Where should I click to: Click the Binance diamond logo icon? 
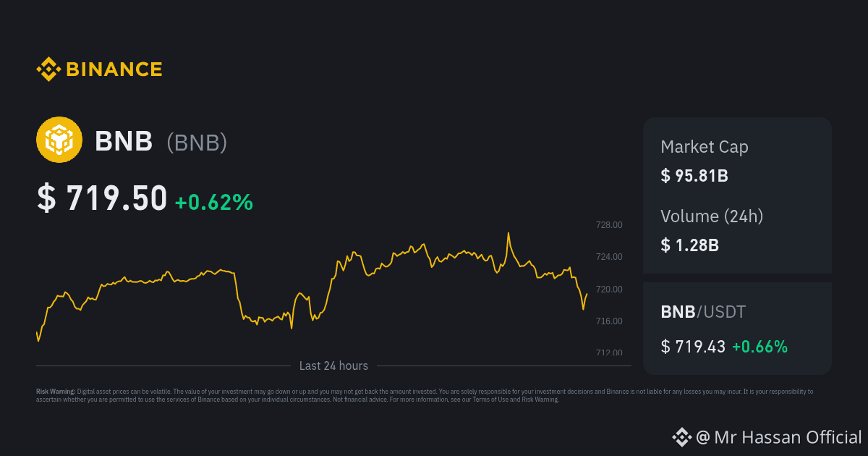(48, 69)
